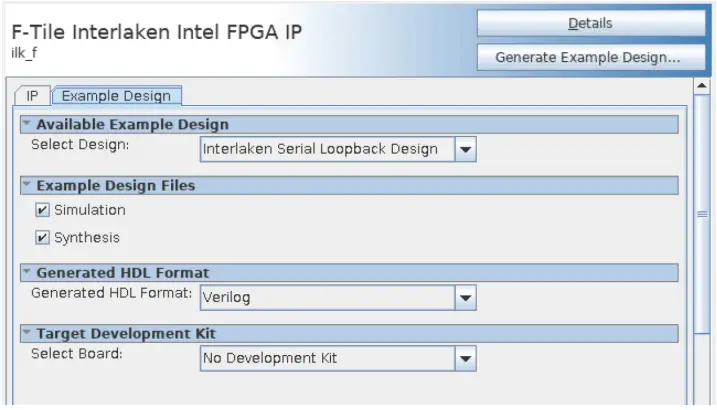Collapse the Example Design Files section
The image size is (717, 410).
pos(27,184)
